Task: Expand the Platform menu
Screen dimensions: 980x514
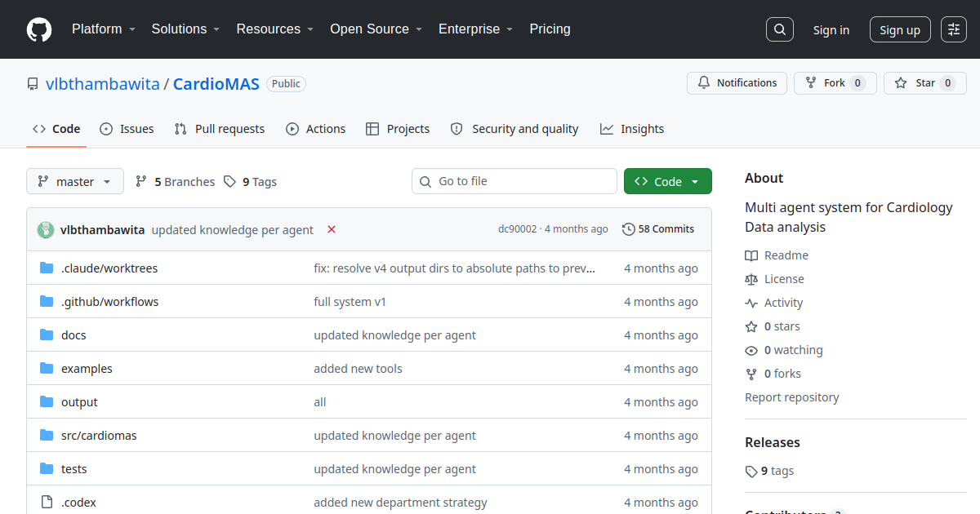Action: click(103, 29)
